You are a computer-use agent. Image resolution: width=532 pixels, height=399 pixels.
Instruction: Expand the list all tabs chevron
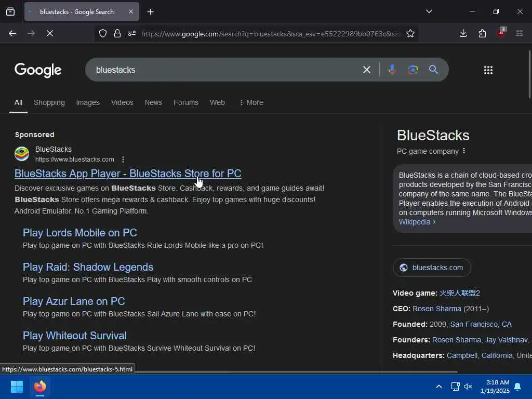point(429,11)
